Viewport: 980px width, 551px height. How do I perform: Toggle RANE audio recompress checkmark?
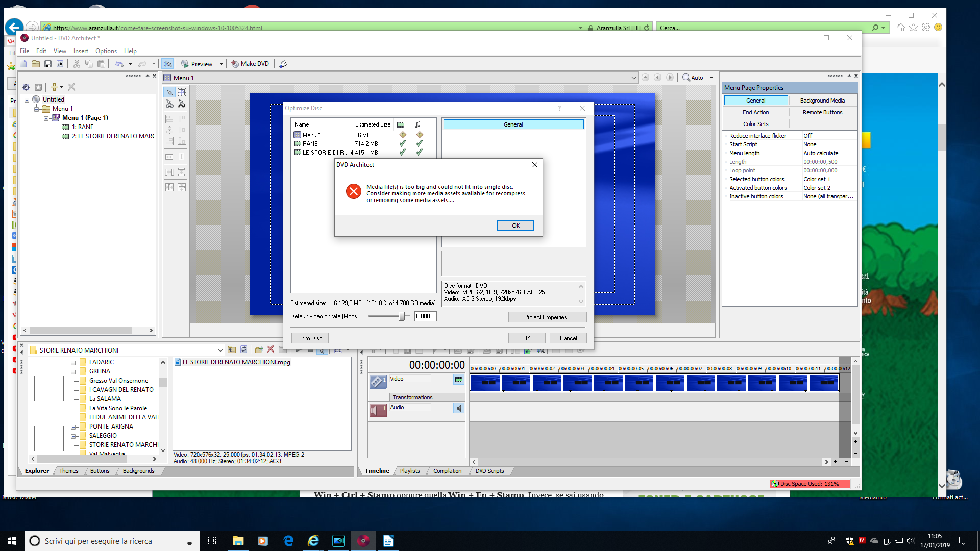pos(420,144)
